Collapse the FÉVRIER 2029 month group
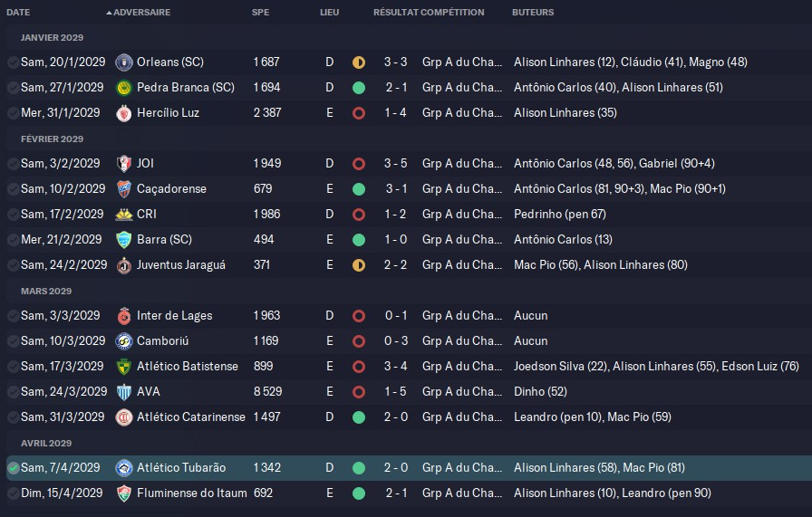 coord(52,139)
